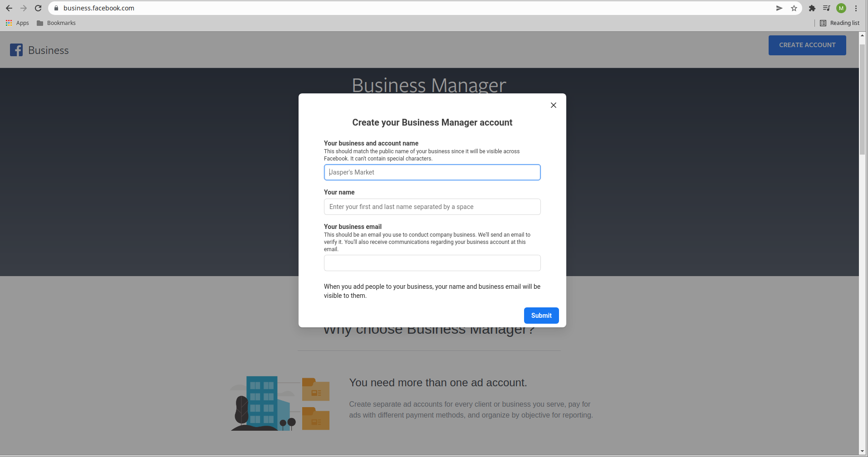Open the Extensions puzzle icon

tap(812, 8)
